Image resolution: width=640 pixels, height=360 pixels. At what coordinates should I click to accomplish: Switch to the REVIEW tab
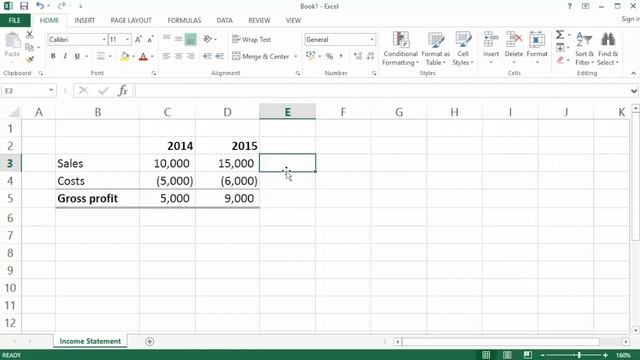(x=259, y=20)
